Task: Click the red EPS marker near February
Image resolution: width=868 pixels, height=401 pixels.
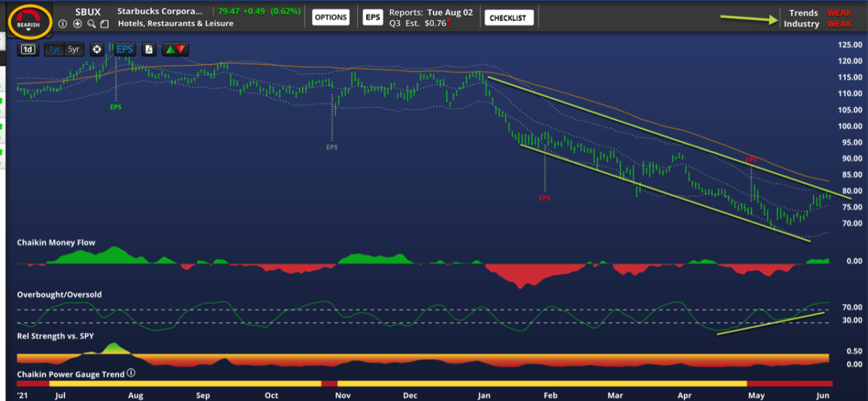Action: 545,197
